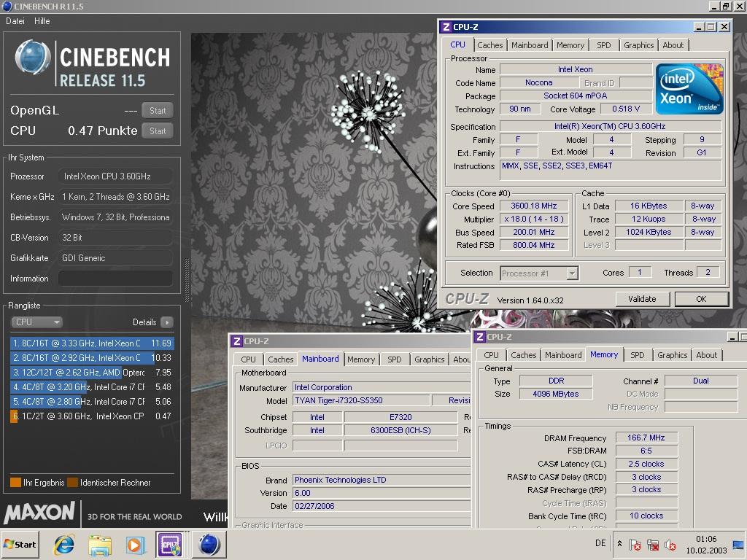Click model field TYAN Tiger-i7320-S5350
This screenshot has width=747, height=560.
point(361,400)
